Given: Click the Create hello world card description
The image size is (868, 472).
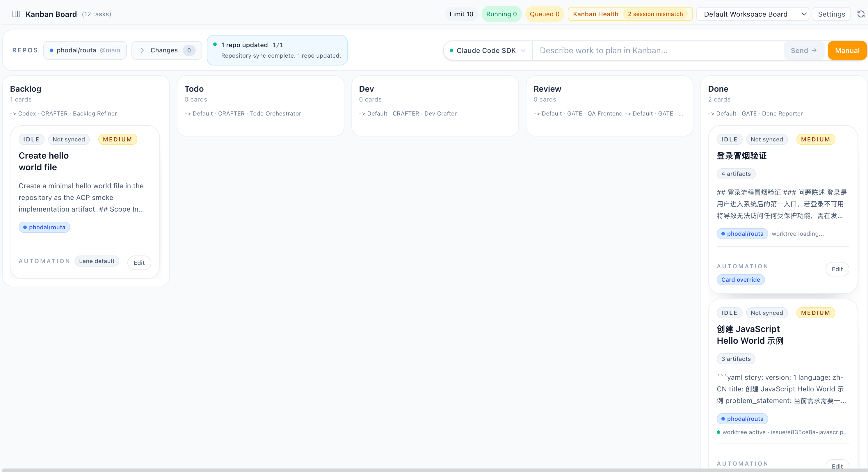Looking at the screenshot, I should pos(81,198).
